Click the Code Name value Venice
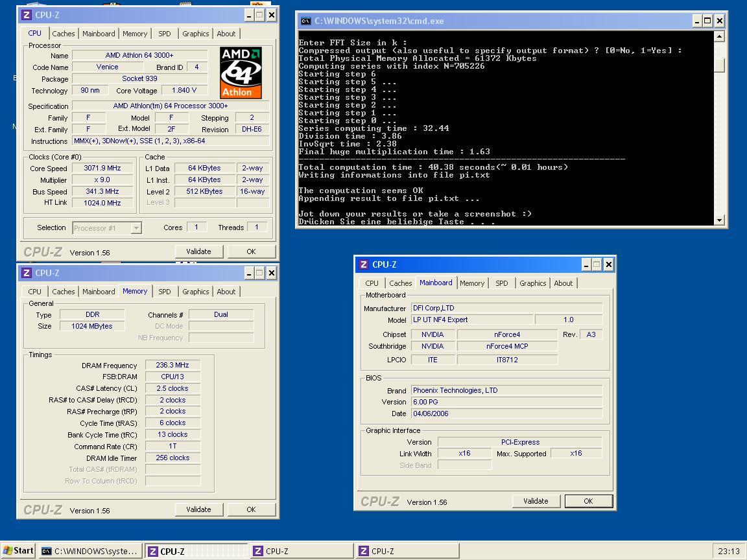Viewport: 747px width, 560px height. [x=107, y=67]
